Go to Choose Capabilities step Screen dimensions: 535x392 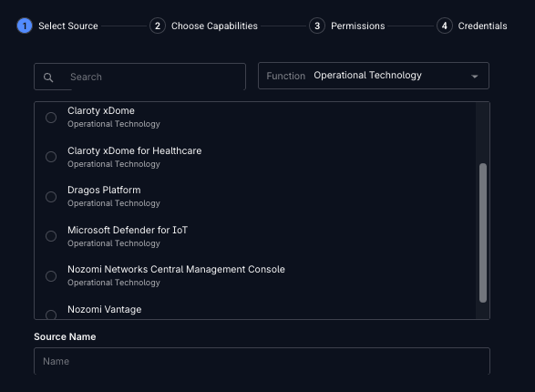click(x=214, y=26)
